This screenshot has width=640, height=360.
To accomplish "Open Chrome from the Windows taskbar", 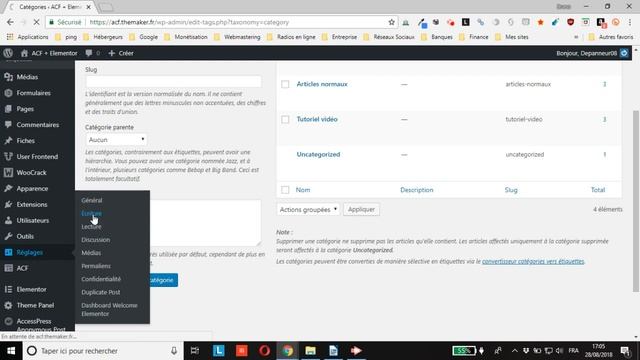I will click(x=288, y=351).
